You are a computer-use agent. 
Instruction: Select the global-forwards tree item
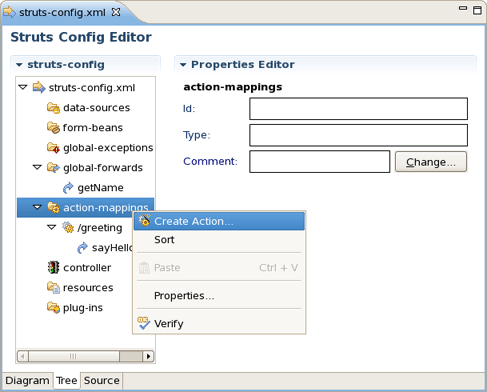click(x=103, y=168)
